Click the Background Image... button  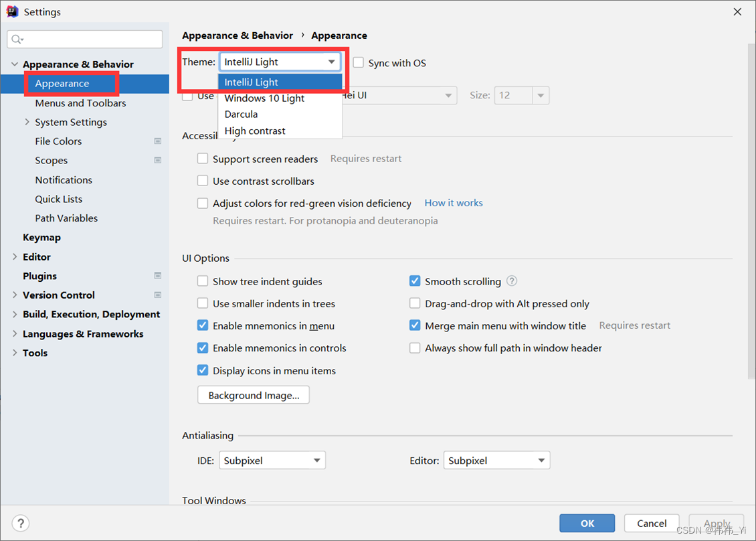[x=253, y=395]
